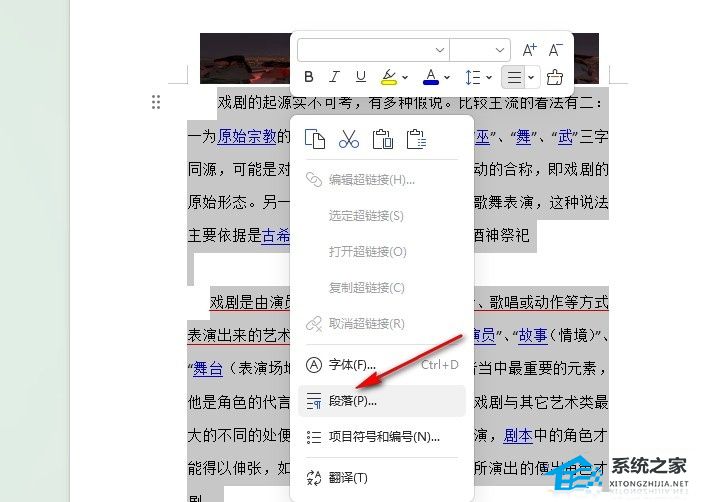
Task: Select 编辑超链接(H) menu entry
Action: pyautogui.click(x=382, y=180)
